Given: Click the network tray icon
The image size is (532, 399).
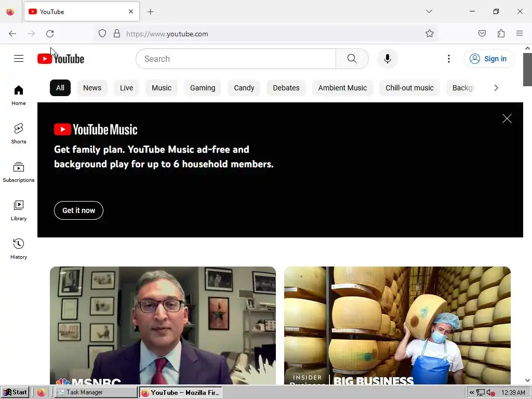Looking at the screenshot, I should (481, 393).
